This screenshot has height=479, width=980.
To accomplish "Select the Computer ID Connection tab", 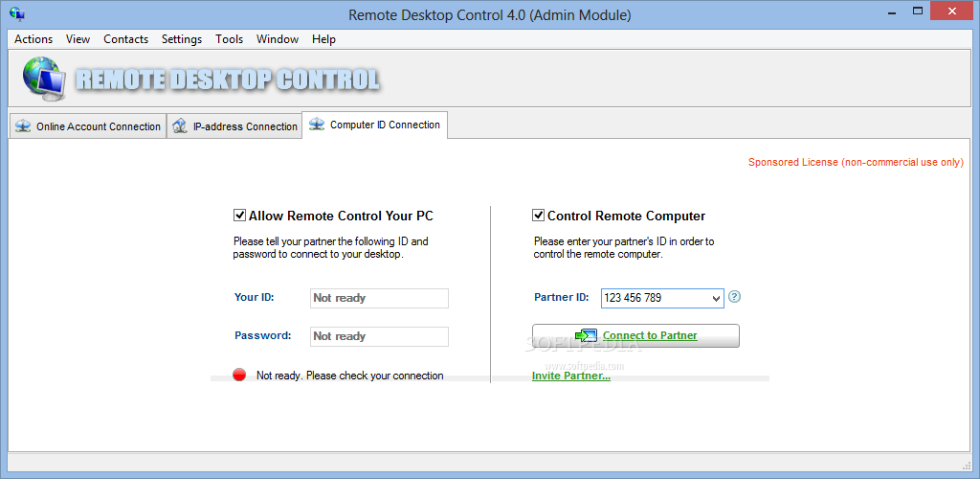I will click(x=374, y=125).
